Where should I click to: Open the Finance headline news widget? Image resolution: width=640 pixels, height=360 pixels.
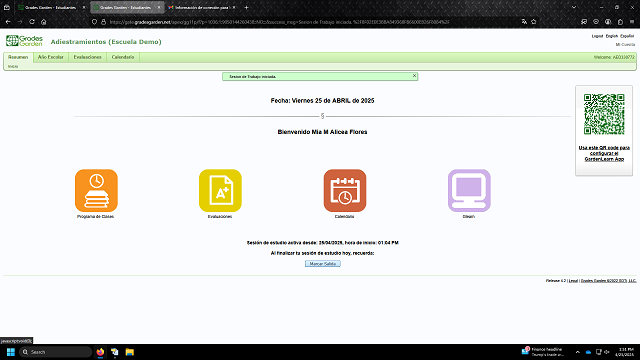pos(542,352)
